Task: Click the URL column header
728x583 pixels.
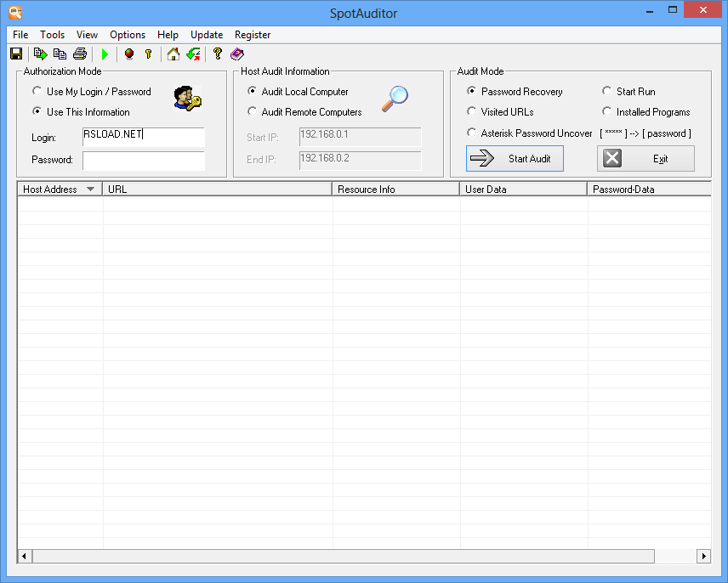Action: pos(217,190)
